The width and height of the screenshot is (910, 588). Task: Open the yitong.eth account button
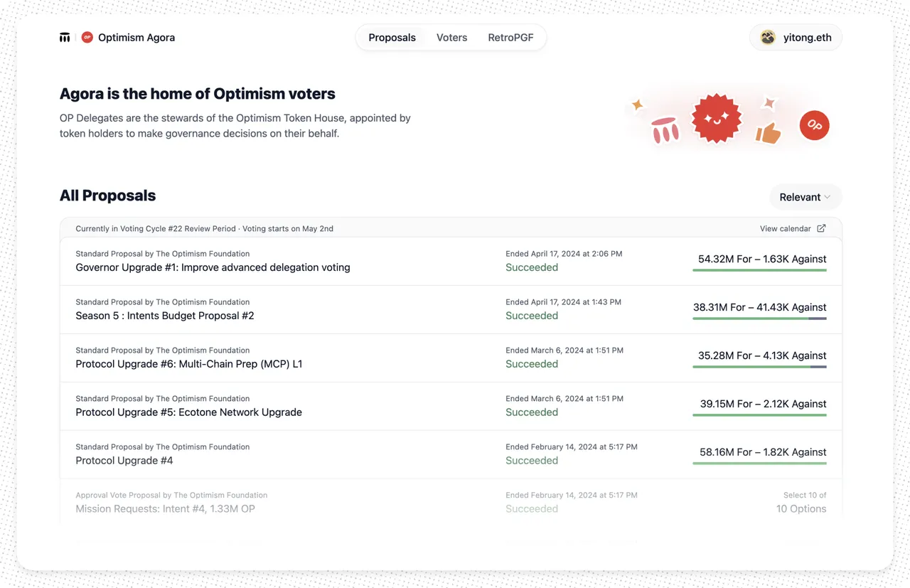[796, 38]
